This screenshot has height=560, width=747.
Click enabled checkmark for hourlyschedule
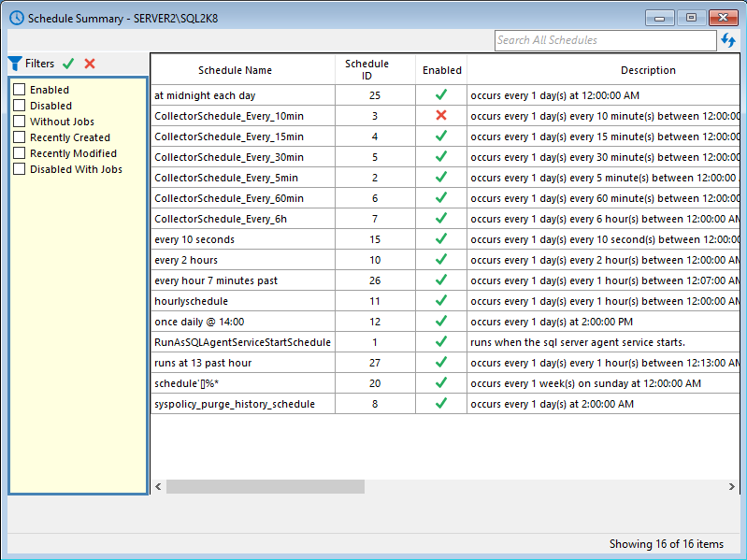[x=441, y=300]
